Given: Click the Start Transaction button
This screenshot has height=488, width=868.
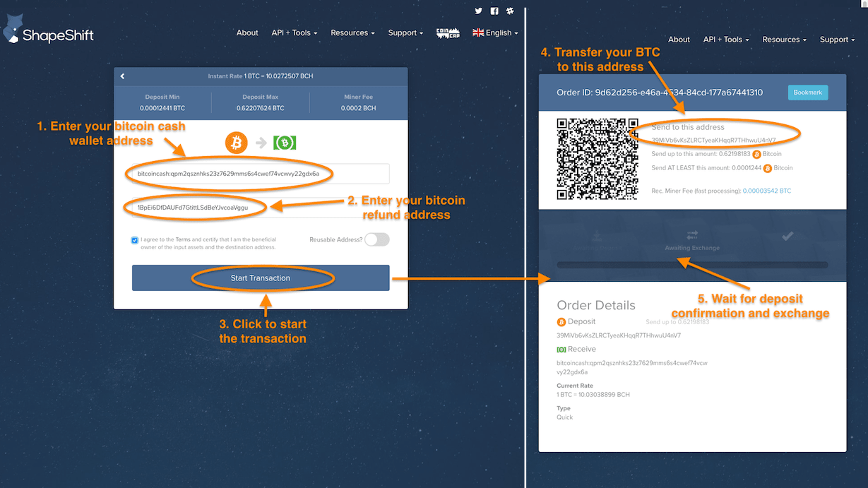Looking at the screenshot, I should coord(261,278).
